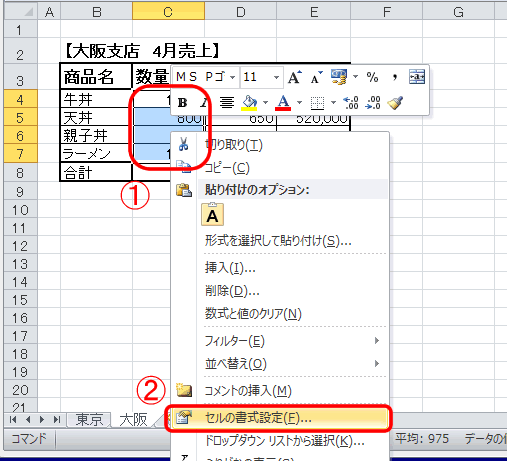Viewport: 507px width, 461px height.
Task: Click the Increase Decimal icon
Action: [351, 103]
